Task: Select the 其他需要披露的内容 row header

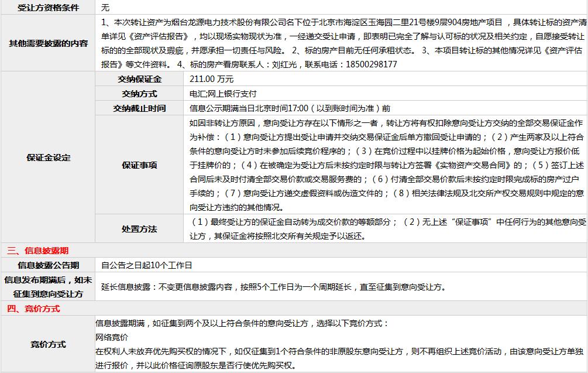Action: pos(47,43)
